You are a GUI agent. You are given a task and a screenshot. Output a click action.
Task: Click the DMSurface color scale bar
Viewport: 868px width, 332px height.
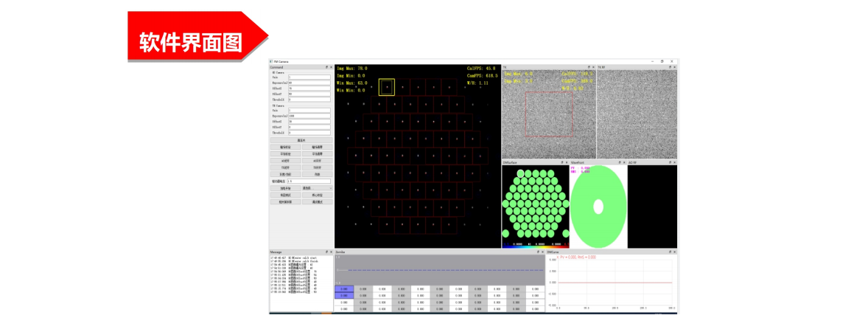535,246
